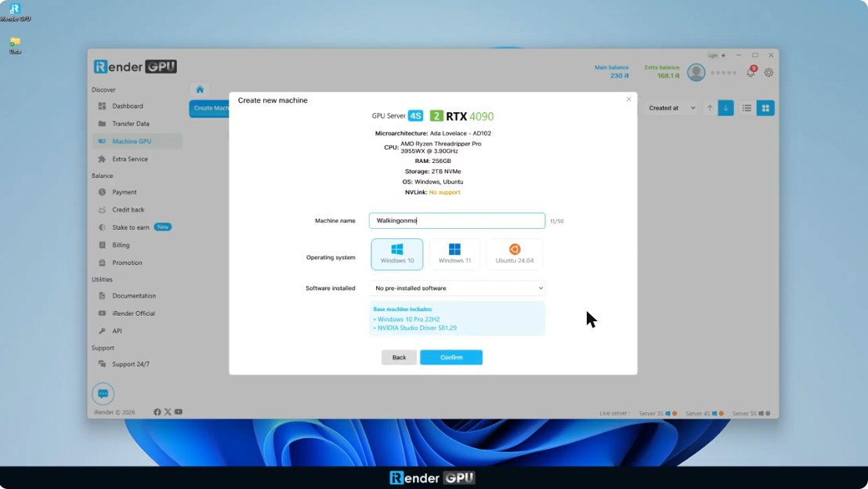Choose Ubuntu 24.04 as operating system
Screen dimensions: 868x489
(514, 254)
